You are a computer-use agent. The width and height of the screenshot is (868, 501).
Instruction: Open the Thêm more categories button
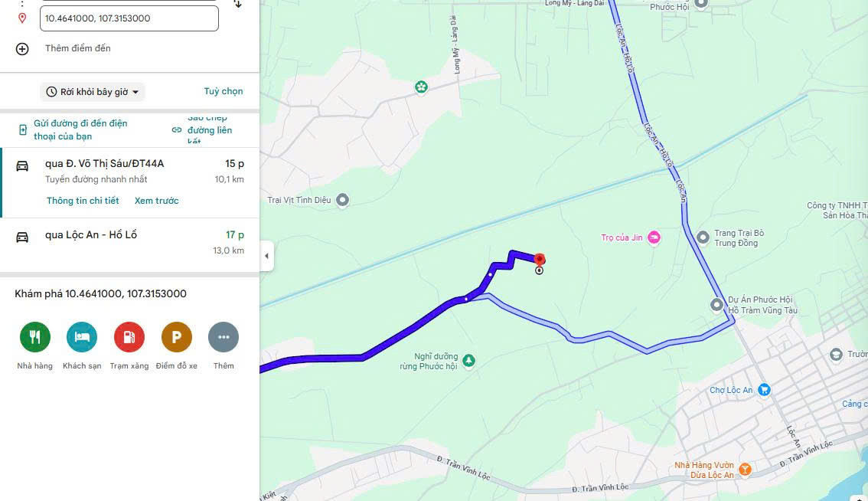(x=224, y=337)
